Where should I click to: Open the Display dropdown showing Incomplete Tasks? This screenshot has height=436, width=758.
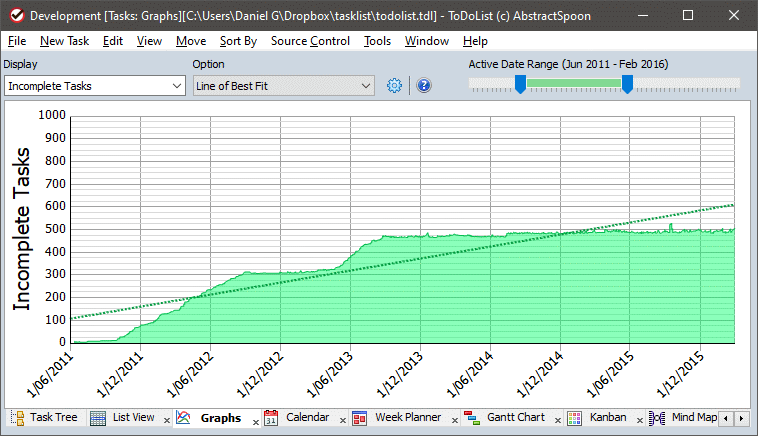pos(94,86)
